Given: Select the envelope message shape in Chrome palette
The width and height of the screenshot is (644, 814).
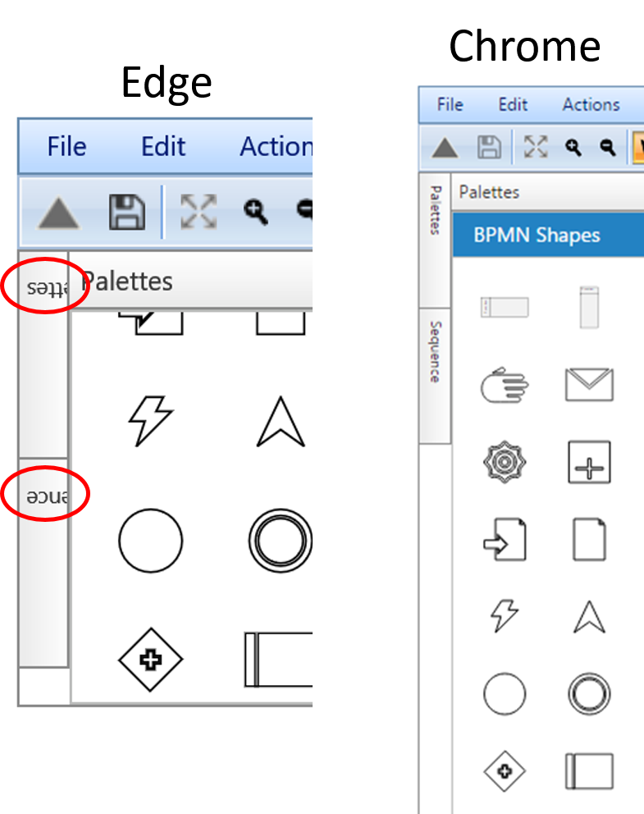Looking at the screenshot, I should pyautogui.click(x=589, y=385).
